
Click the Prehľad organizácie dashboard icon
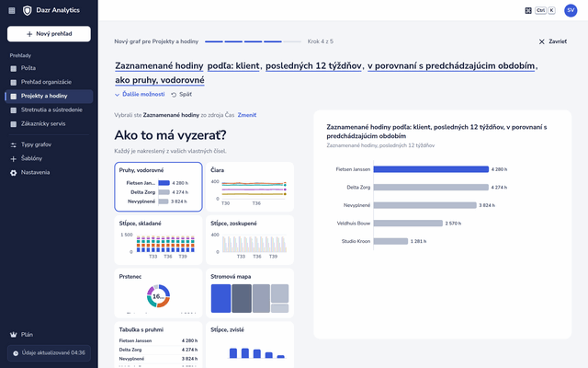(14, 82)
